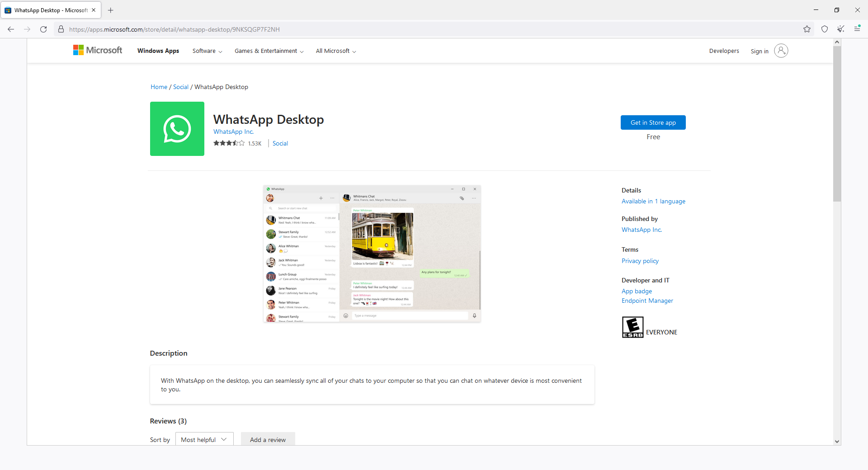This screenshot has height=470, width=868.
Task: Open the WhatsApp chat screenshot thumbnail
Action: pos(372,254)
